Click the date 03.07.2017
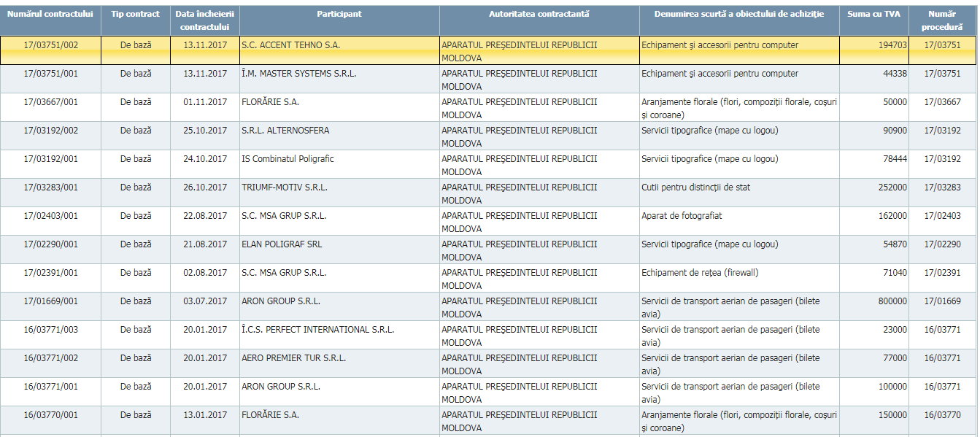Viewport: 980px width, 437px height. pos(205,301)
